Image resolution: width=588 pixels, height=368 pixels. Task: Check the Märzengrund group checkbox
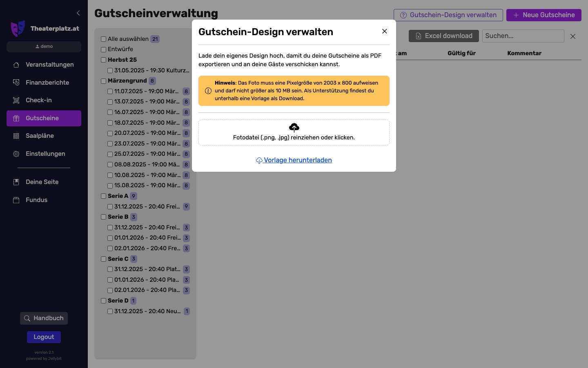tap(104, 81)
